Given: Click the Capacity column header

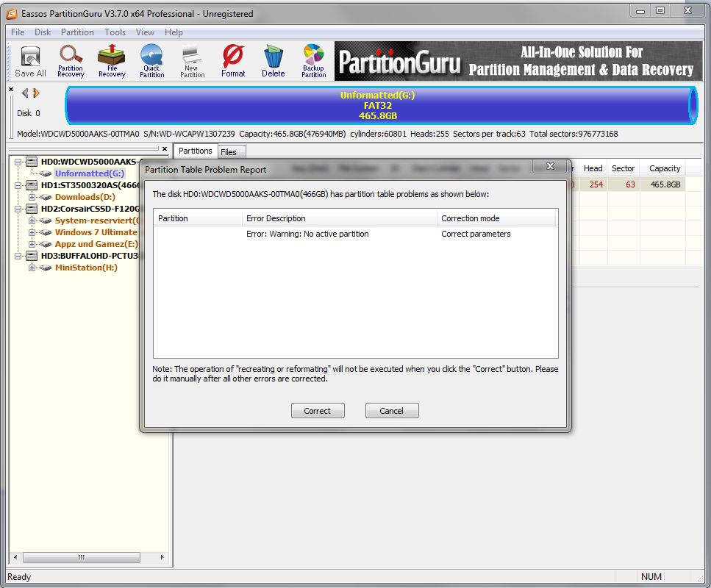Looking at the screenshot, I should pos(664,168).
